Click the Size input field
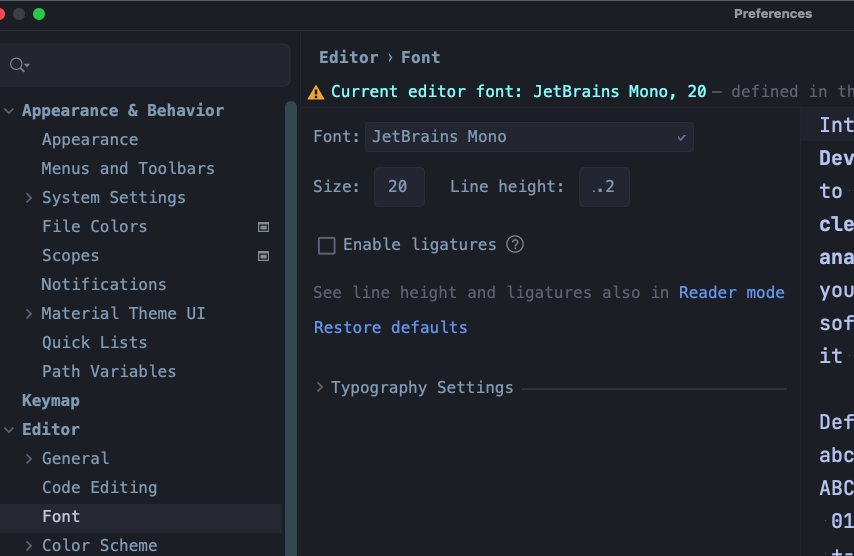 (x=399, y=187)
